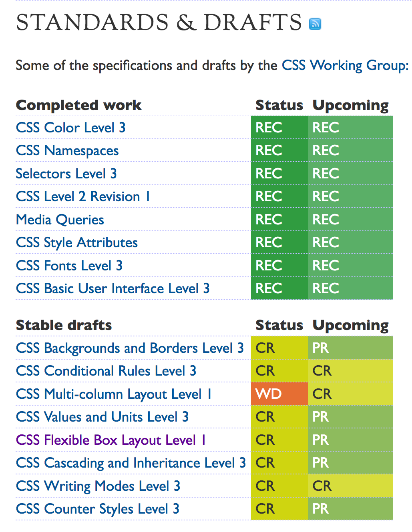Open CSS Color Level 3 specification

click(x=71, y=128)
